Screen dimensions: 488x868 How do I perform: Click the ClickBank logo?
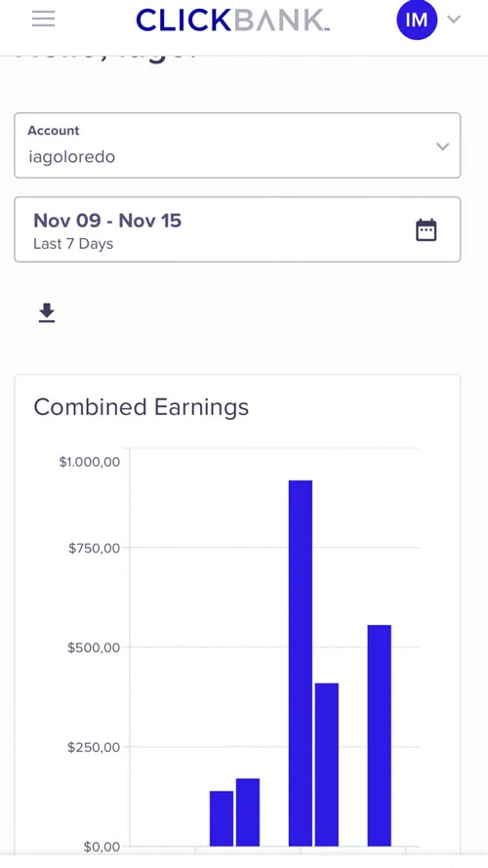233,21
